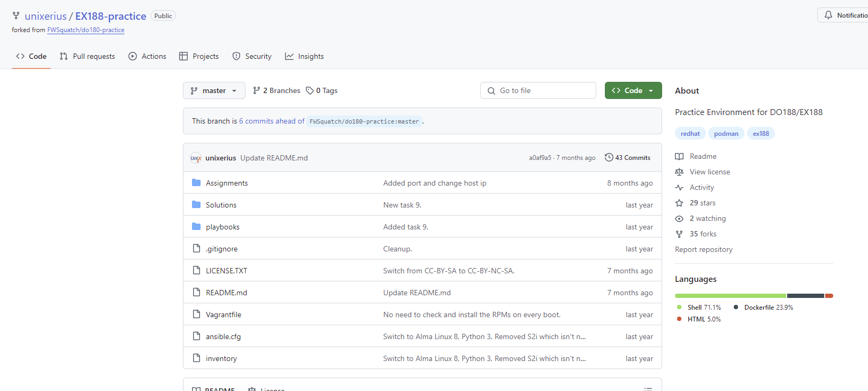868x391 pixels.
Task: View the 35 forks link
Action: tap(696, 234)
